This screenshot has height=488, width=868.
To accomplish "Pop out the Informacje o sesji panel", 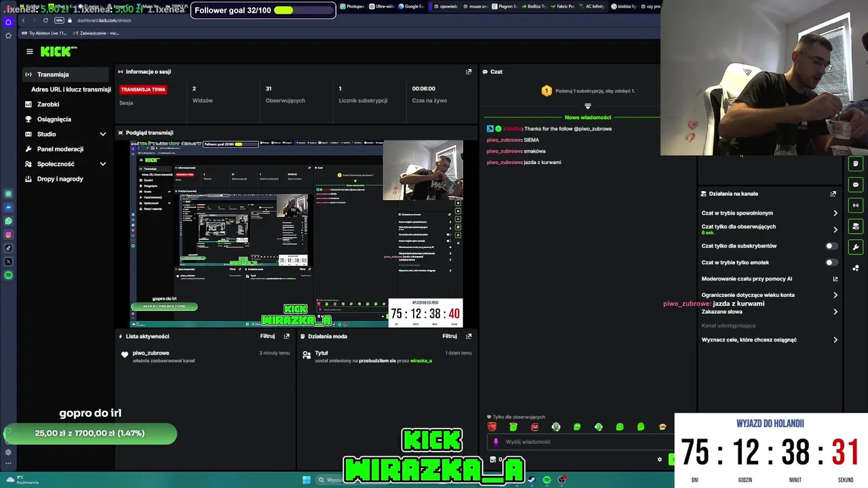I will tap(469, 72).
